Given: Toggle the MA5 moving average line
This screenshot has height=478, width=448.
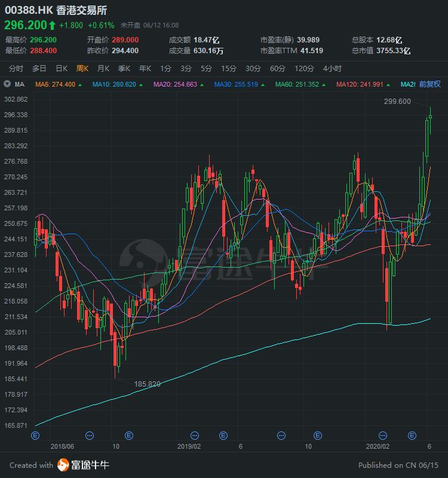Looking at the screenshot, I should point(55,84).
